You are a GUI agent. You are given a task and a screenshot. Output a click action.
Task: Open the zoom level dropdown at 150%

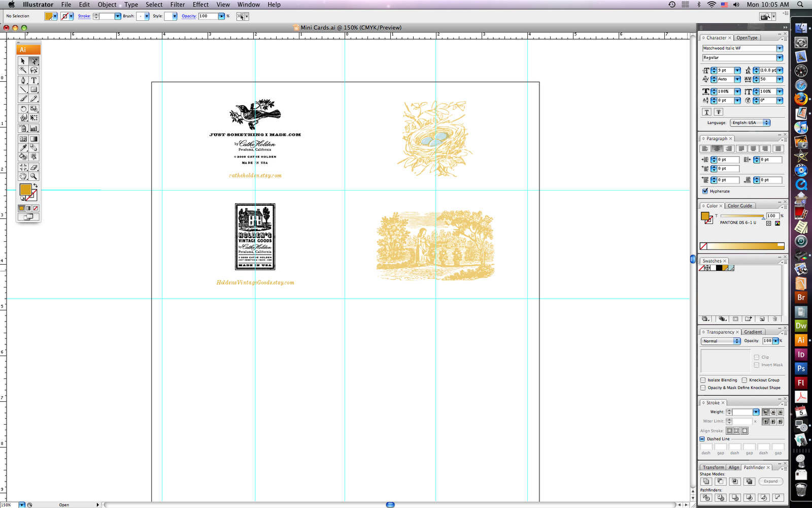point(22,505)
